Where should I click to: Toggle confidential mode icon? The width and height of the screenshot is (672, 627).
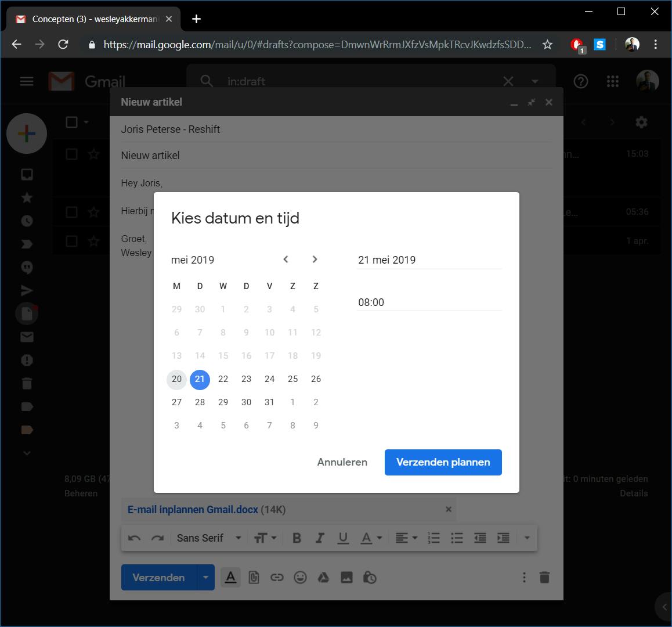pyautogui.click(x=370, y=578)
